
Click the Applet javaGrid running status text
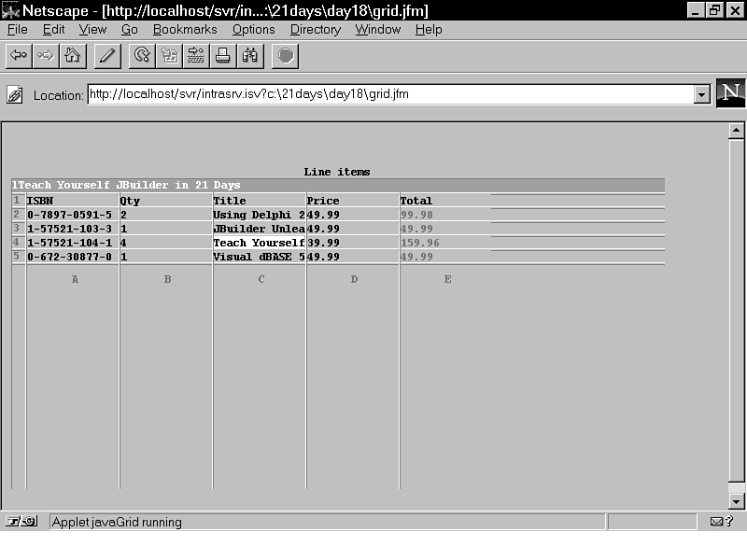click(x=117, y=523)
